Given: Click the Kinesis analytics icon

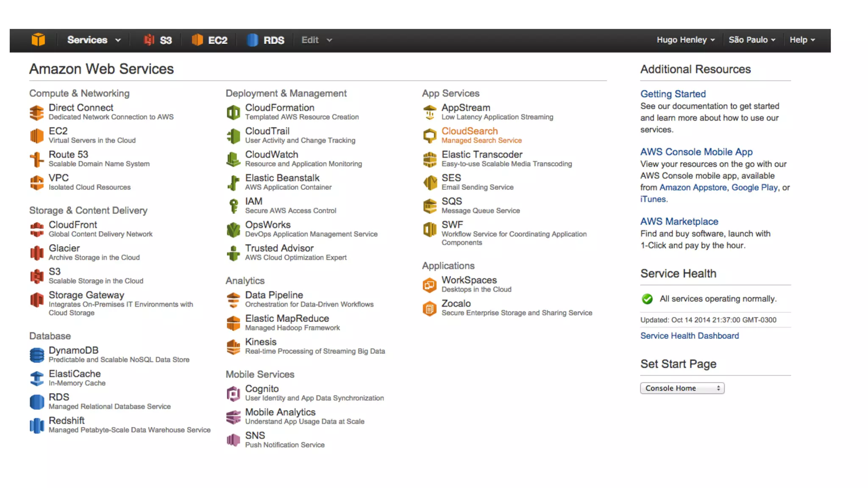Looking at the screenshot, I should coord(233,347).
